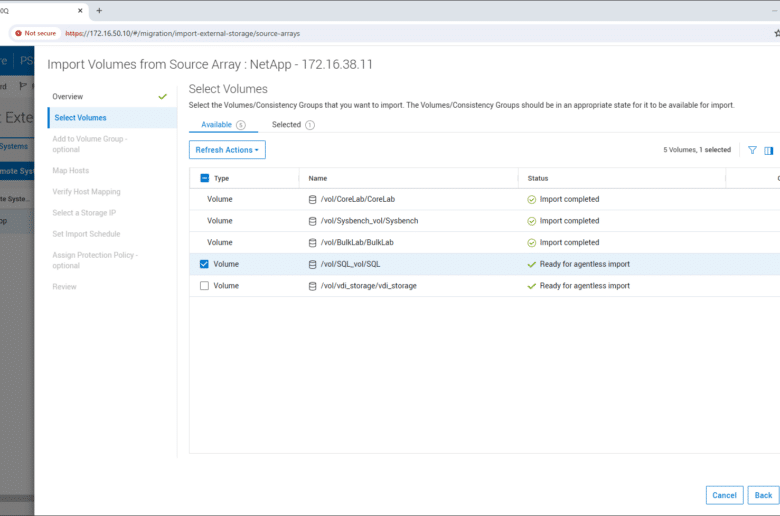Open the Map Hosts step
This screenshot has width=780, height=516.
coord(71,171)
